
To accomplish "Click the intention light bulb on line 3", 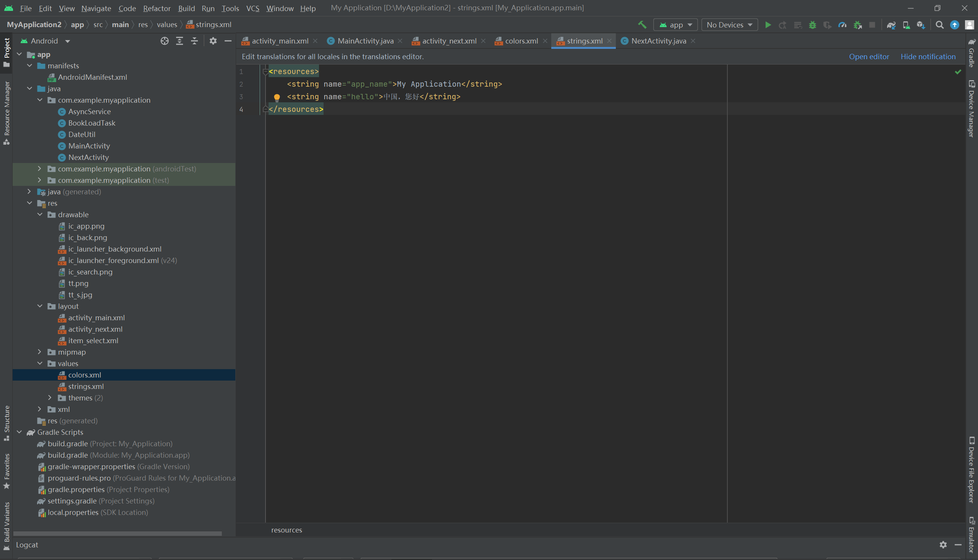I will tap(277, 97).
